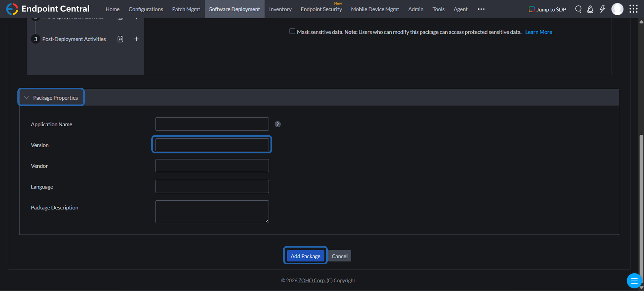Viewport: 644px width, 291px height.
Task: Select Post-Deployment Activities step
Action: point(74,39)
